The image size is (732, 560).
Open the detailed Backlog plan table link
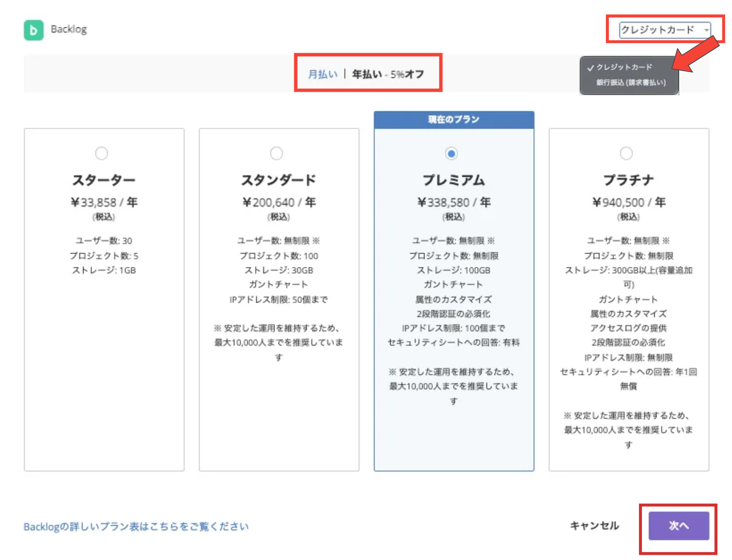pos(136,526)
